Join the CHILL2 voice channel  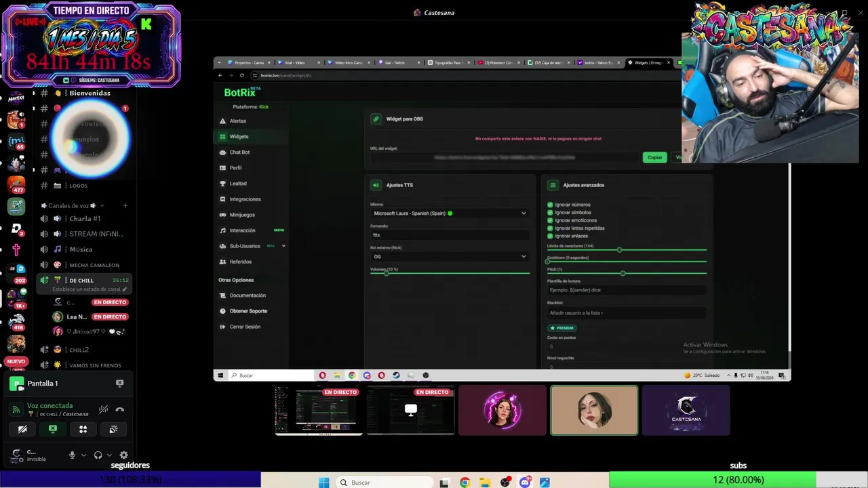point(85,350)
